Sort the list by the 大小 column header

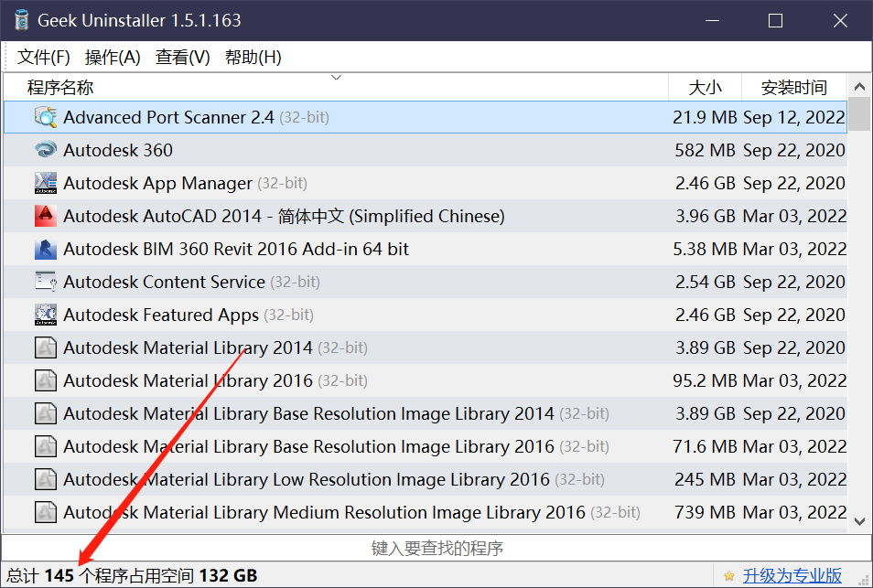(x=705, y=88)
